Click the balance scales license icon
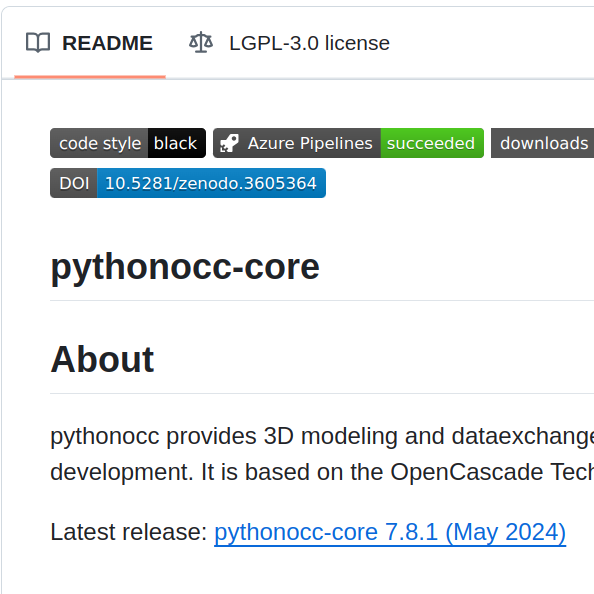Image resolution: width=594 pixels, height=594 pixels. click(x=201, y=42)
